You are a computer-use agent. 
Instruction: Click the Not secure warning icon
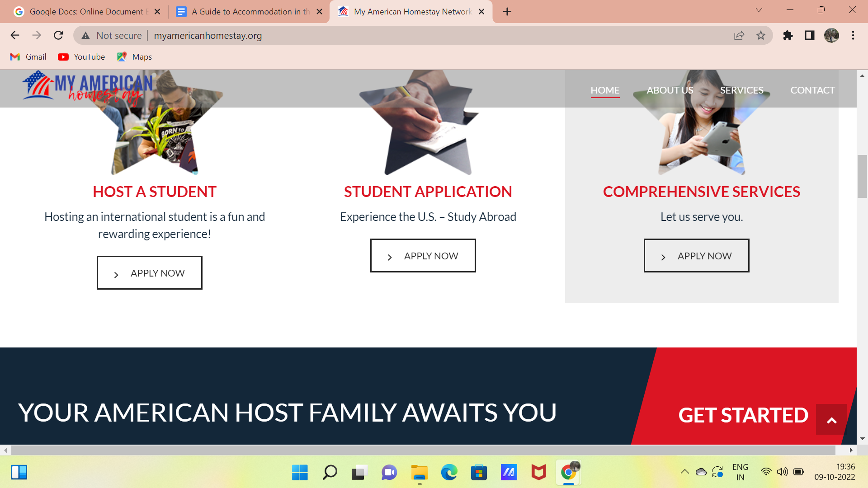click(x=85, y=35)
